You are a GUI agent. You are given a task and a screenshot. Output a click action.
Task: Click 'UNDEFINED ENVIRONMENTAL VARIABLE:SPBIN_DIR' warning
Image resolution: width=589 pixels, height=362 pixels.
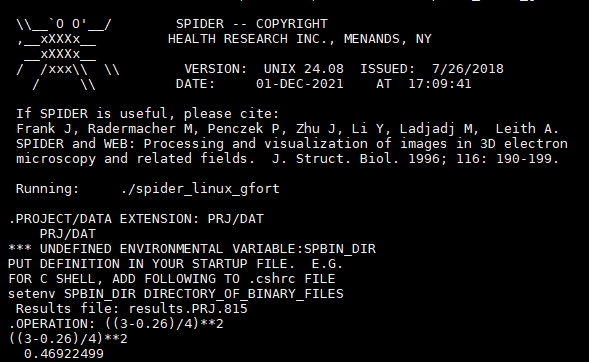[208, 249]
